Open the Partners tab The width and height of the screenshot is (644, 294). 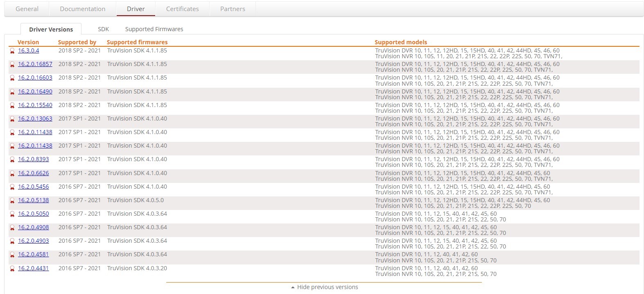pyautogui.click(x=233, y=9)
